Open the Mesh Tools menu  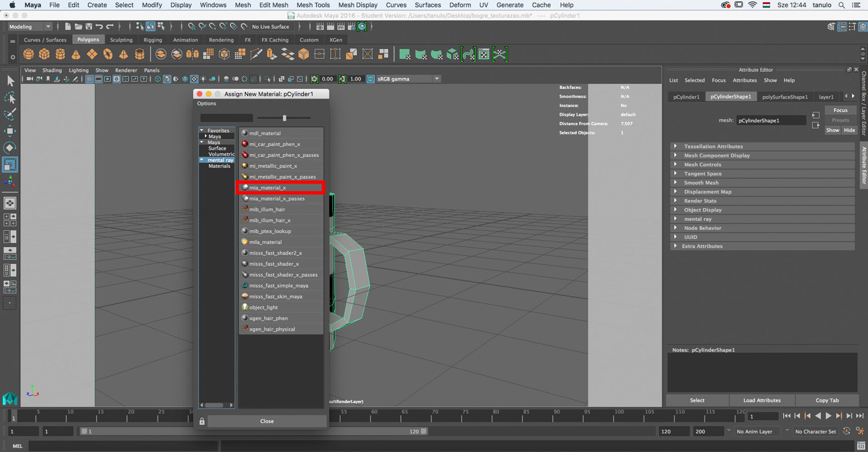(312, 5)
